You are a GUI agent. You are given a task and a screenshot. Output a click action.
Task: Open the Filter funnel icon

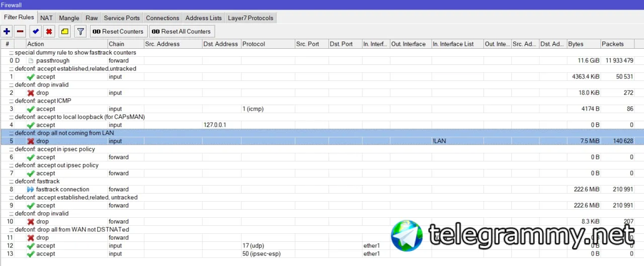coord(80,31)
